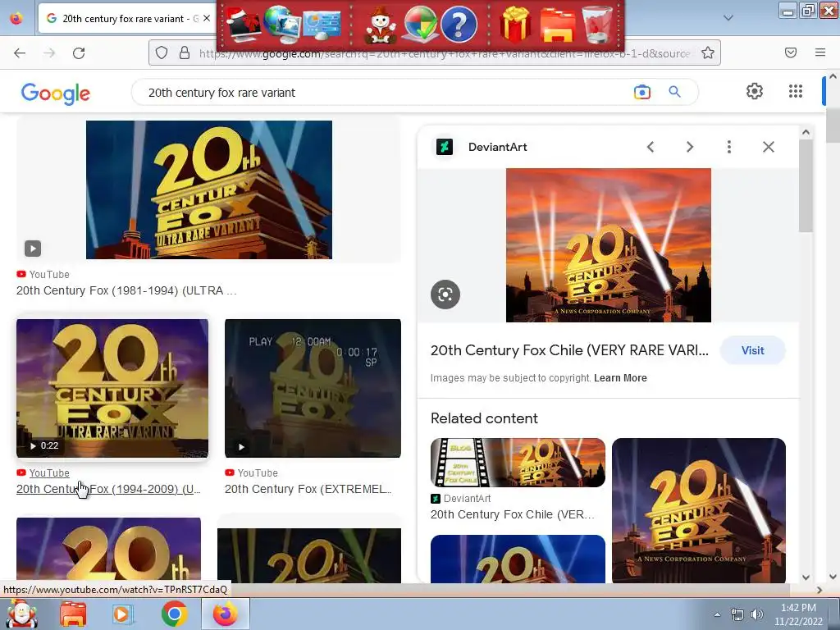The height and width of the screenshot is (630, 840).
Task: Search inside image with Google Lens icon
Action: tap(445, 294)
